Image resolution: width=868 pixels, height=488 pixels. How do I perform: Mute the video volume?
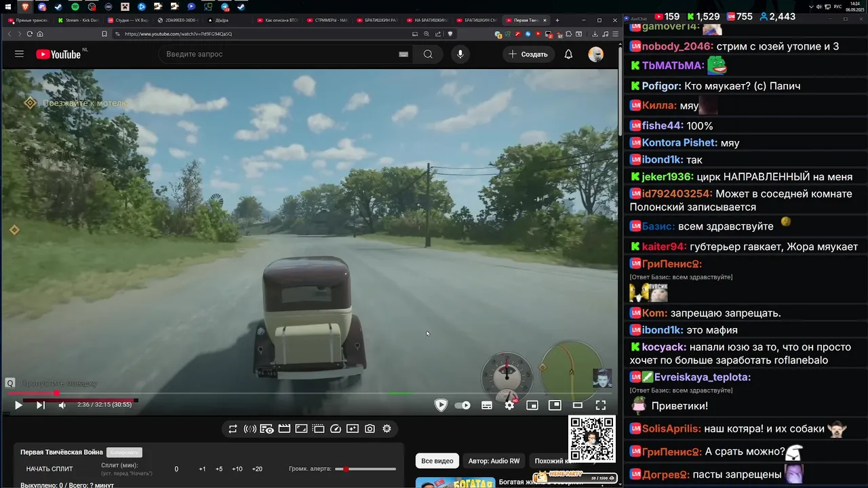tap(62, 405)
